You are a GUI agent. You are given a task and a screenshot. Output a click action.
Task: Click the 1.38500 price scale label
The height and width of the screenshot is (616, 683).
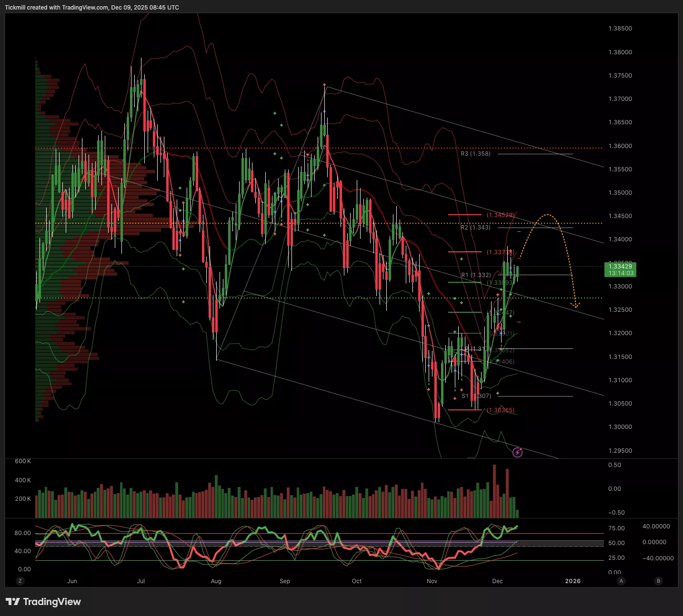tap(620, 29)
